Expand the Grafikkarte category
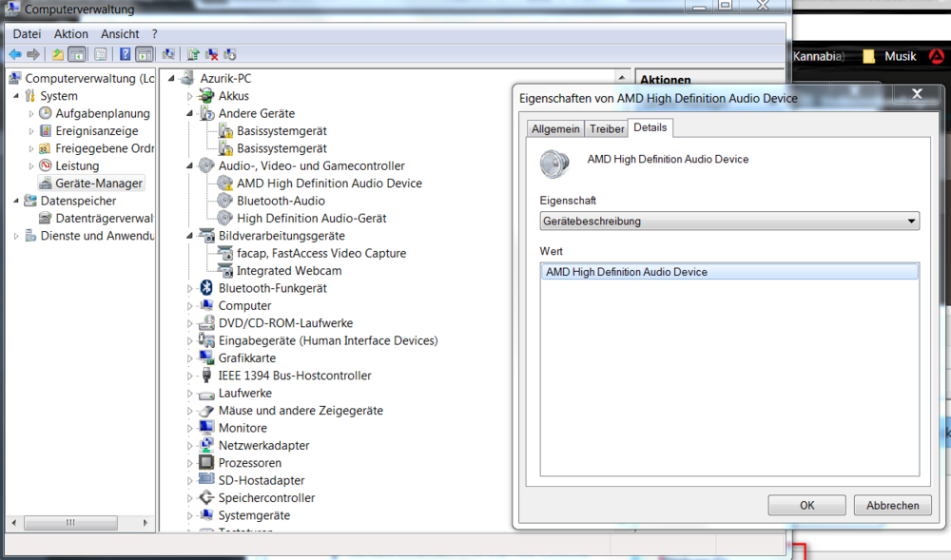Image resolution: width=951 pixels, height=560 pixels. pyautogui.click(x=190, y=357)
